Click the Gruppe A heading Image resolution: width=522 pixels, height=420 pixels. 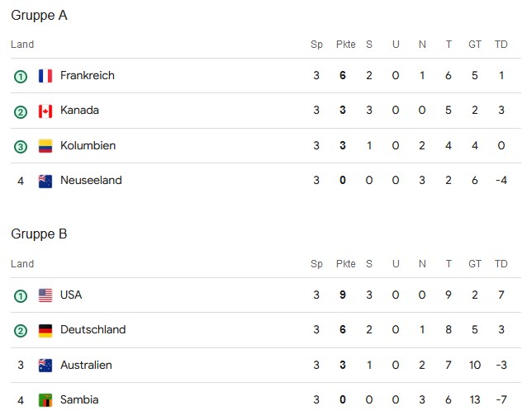39,15
